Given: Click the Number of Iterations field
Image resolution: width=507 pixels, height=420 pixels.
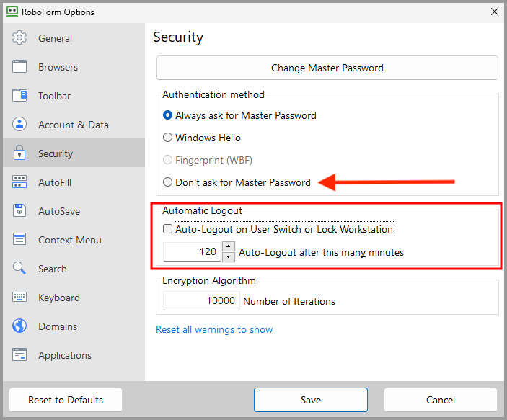Looking at the screenshot, I should [201, 300].
